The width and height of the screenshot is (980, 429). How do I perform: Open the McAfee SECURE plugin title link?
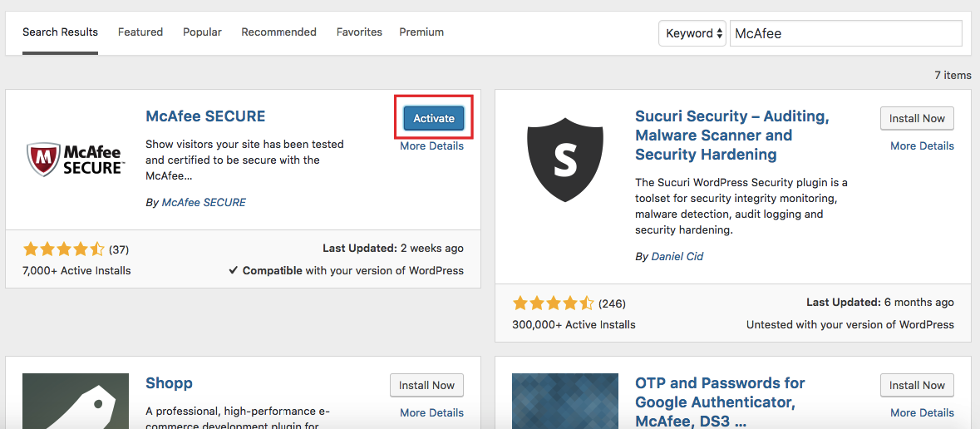205,116
